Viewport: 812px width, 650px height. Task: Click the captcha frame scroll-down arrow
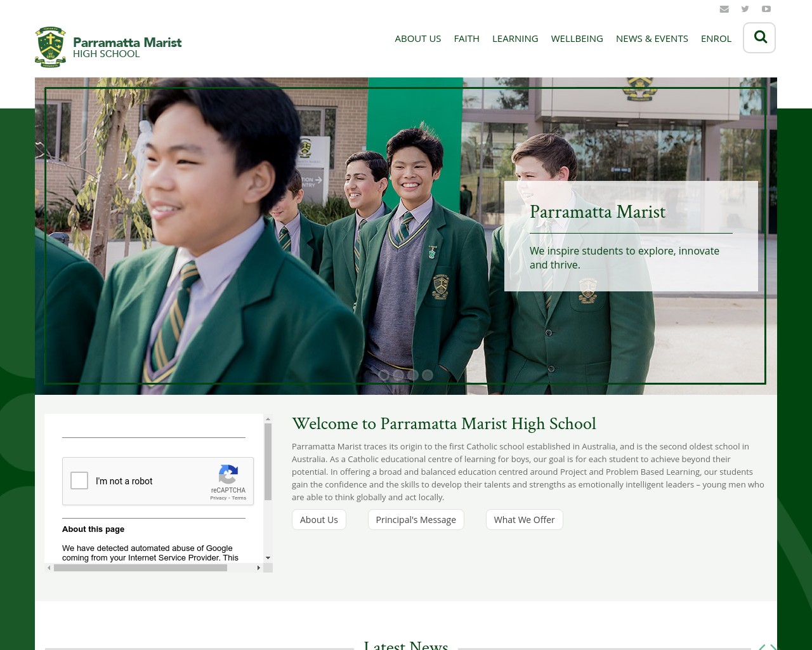click(268, 558)
